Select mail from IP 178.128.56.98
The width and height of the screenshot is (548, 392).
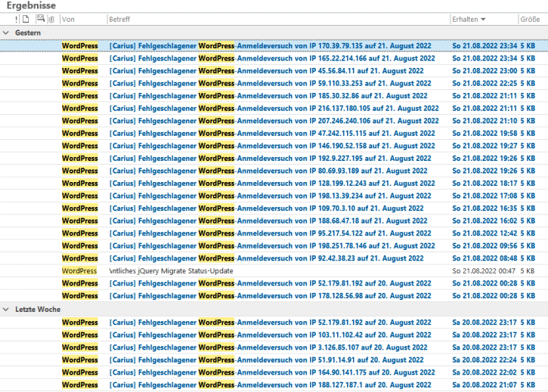[274, 295]
